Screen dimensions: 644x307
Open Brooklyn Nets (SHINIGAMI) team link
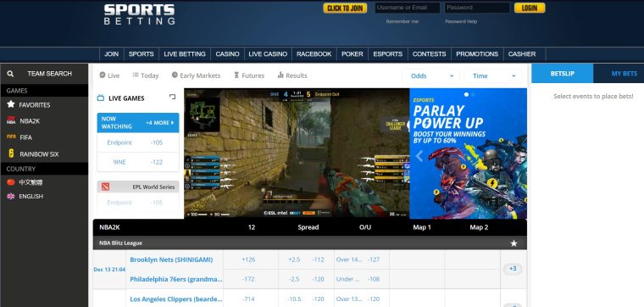coord(171,260)
